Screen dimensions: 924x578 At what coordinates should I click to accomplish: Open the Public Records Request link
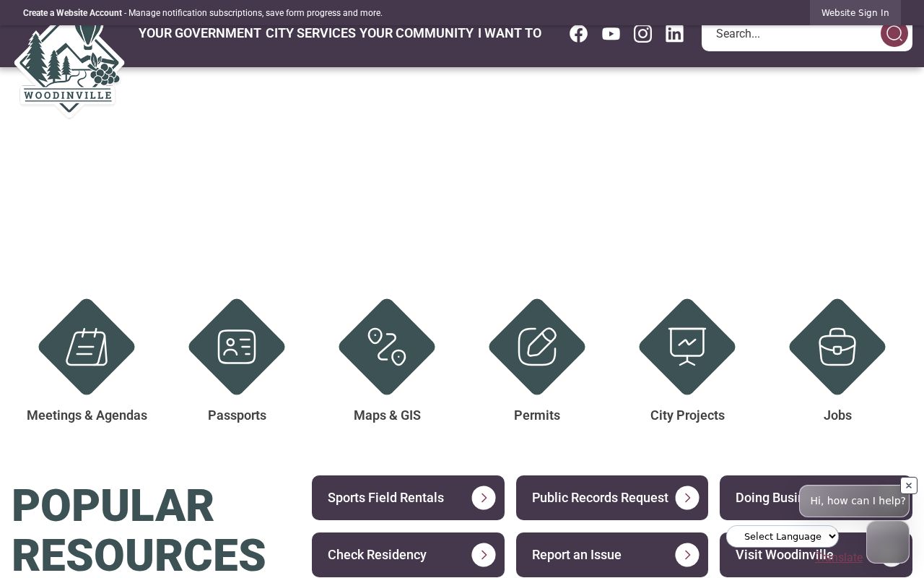(612, 498)
